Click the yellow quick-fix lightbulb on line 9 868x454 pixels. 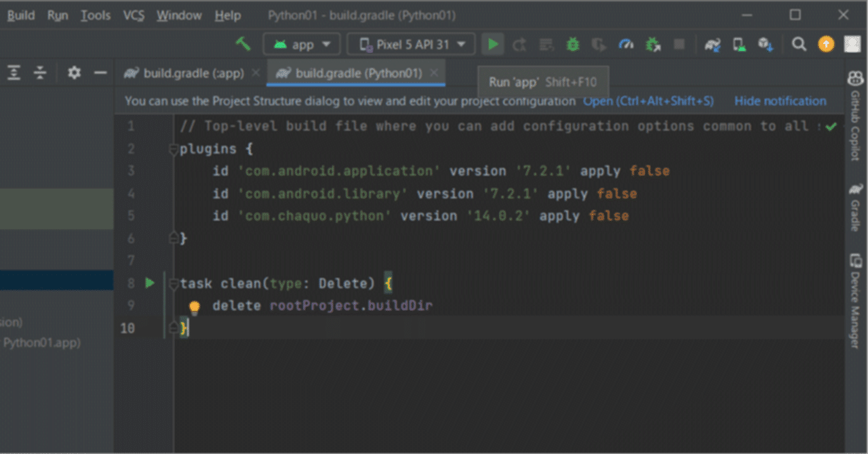click(x=194, y=306)
